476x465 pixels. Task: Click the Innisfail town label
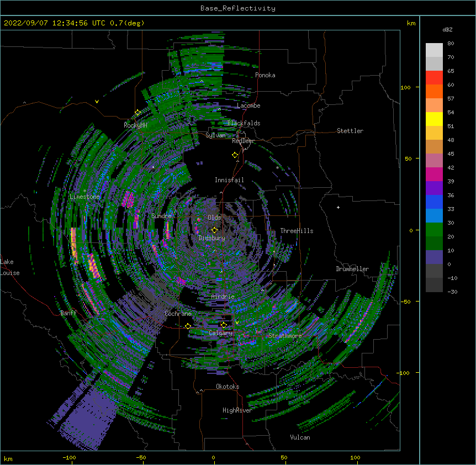click(x=229, y=180)
